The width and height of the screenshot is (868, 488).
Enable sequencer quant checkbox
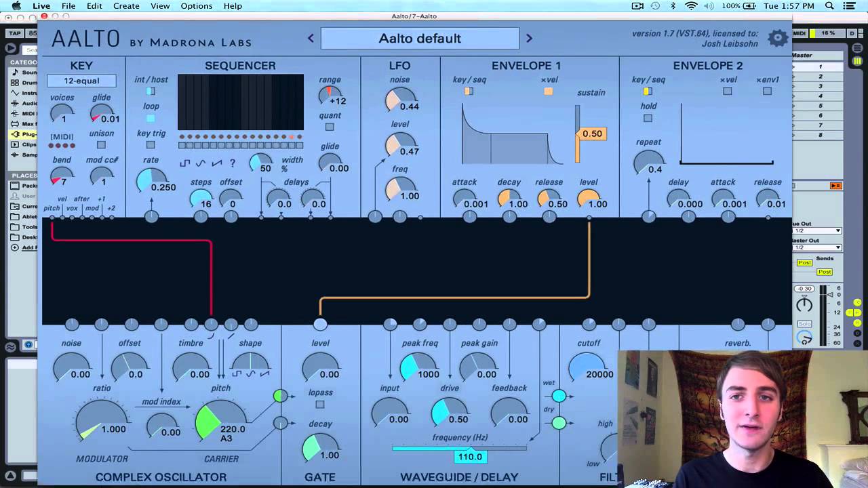(330, 127)
